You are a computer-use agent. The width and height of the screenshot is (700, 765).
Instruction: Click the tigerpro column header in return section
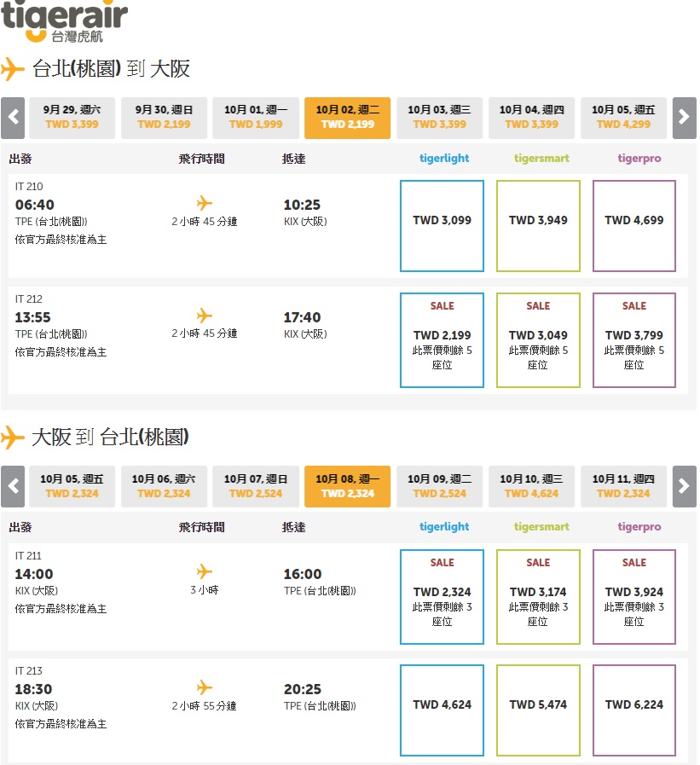coord(639,527)
